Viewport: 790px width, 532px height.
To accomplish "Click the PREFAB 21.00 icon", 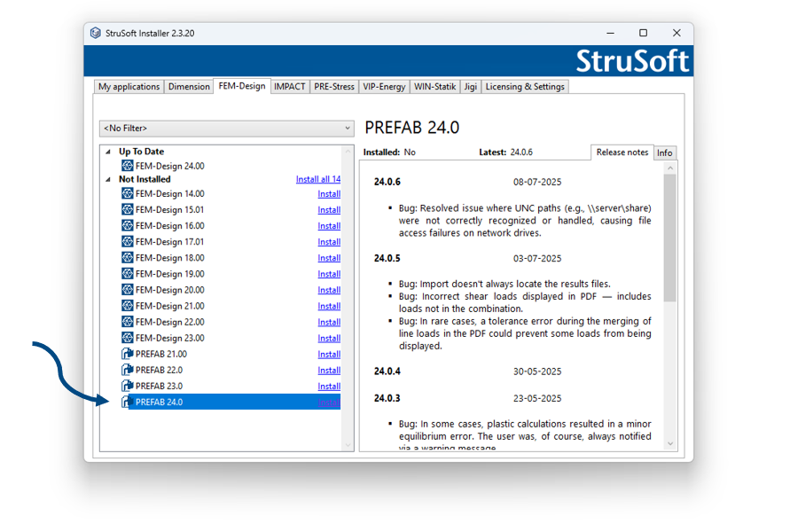I will [x=128, y=354].
